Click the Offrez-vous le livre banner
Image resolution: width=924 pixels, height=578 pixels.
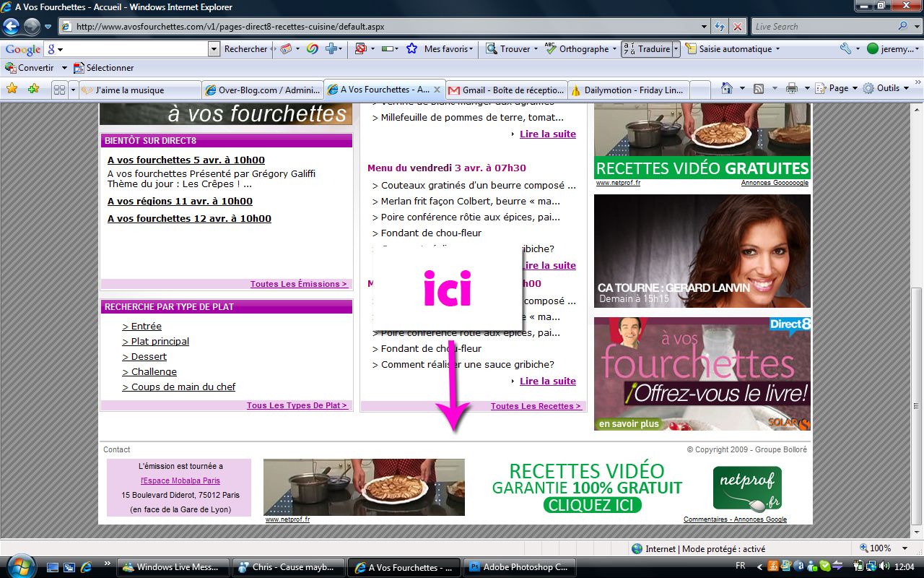tap(702, 374)
